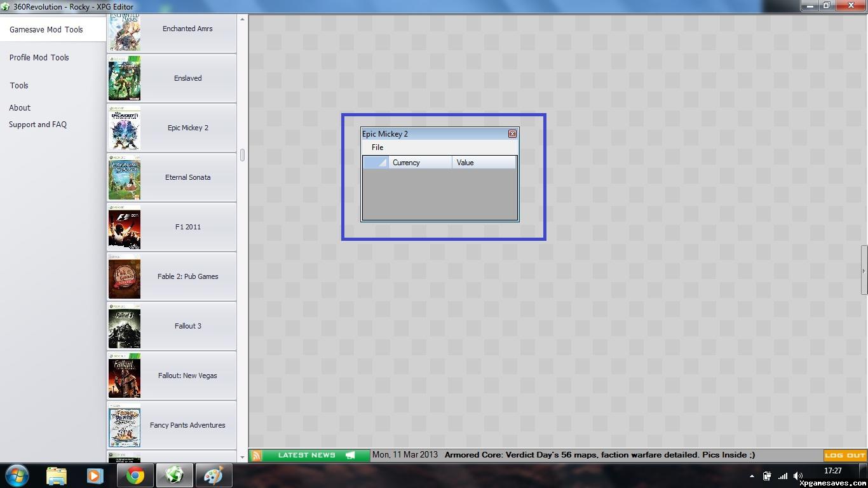Viewport: 868px width, 488px height.
Task: Click the LOG OUT button
Action: point(845,455)
